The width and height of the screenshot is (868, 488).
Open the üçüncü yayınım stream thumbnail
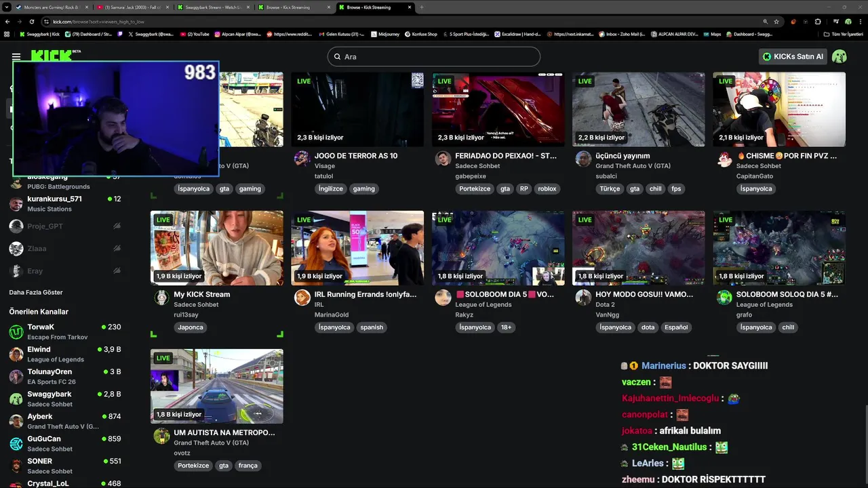coord(638,109)
